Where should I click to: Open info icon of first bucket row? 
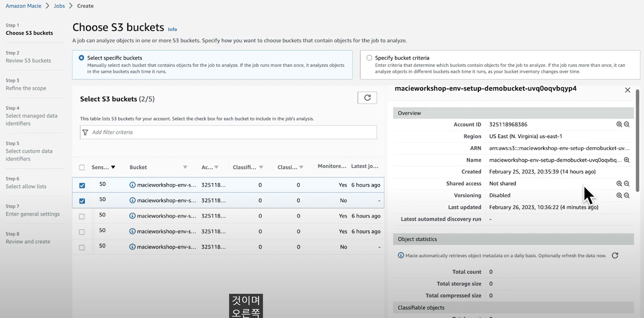click(132, 185)
